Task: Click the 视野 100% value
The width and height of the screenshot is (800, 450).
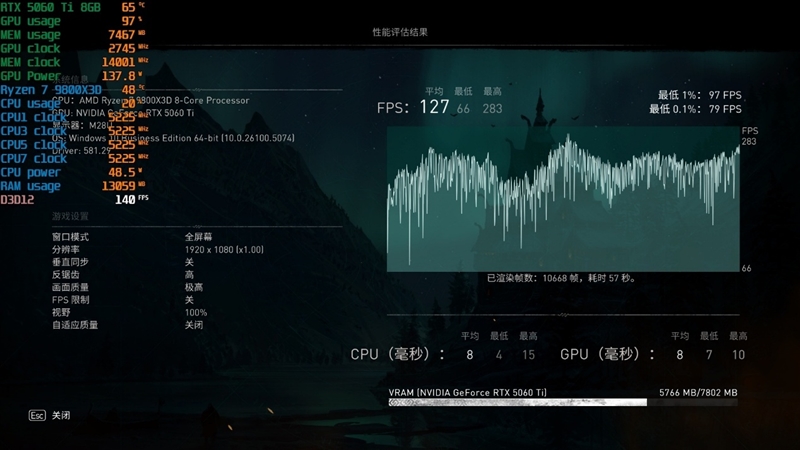Action: [196, 313]
